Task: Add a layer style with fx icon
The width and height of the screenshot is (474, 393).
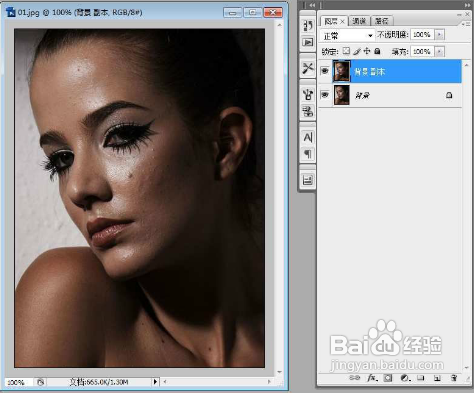Action: [x=371, y=378]
